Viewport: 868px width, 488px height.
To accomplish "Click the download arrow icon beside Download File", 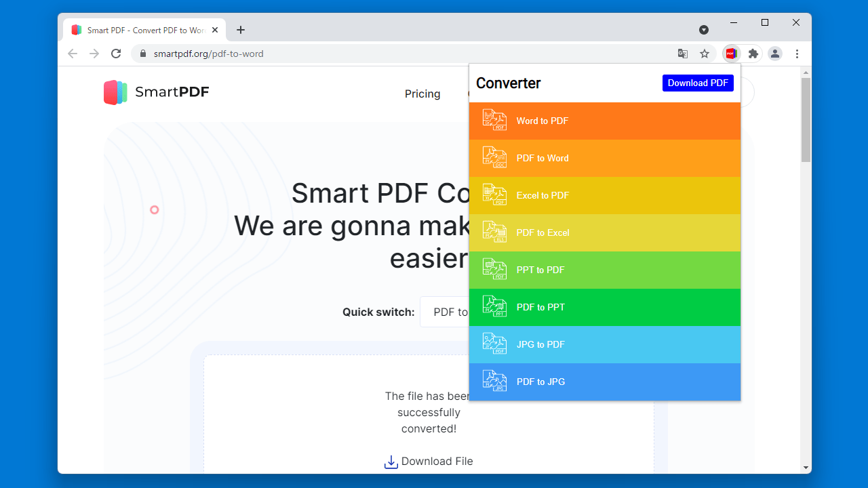I will tap(391, 462).
